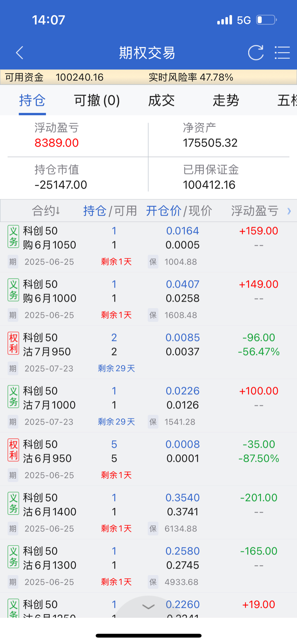Tap the 浮动盈亏 column header
Viewport: 297px width, 644px height.
click(x=255, y=211)
